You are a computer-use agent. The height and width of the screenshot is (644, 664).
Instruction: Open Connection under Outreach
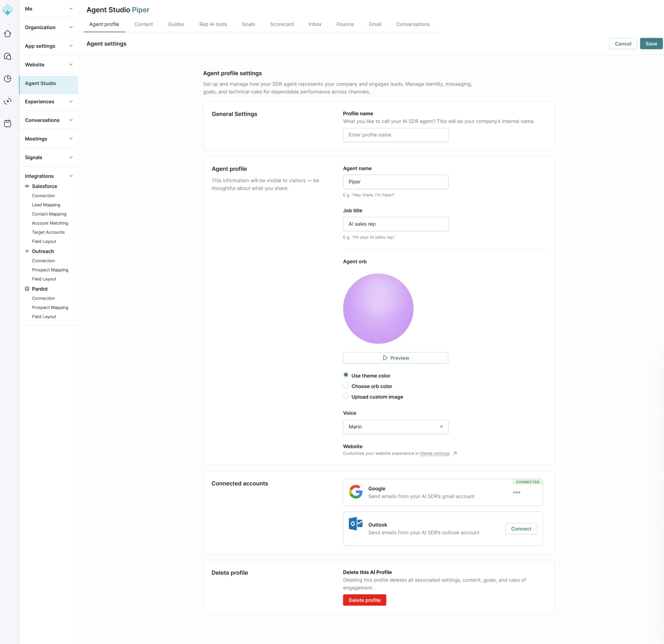coord(43,261)
